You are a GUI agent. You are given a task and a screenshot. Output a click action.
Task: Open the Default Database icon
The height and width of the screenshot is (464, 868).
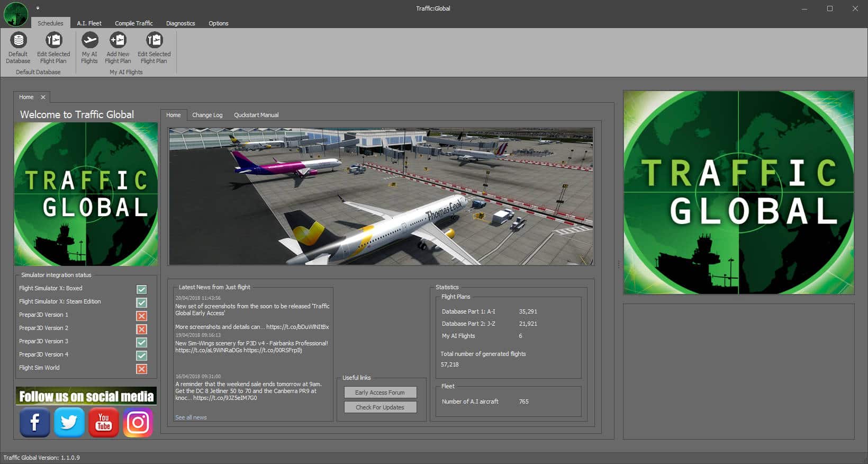(x=19, y=41)
